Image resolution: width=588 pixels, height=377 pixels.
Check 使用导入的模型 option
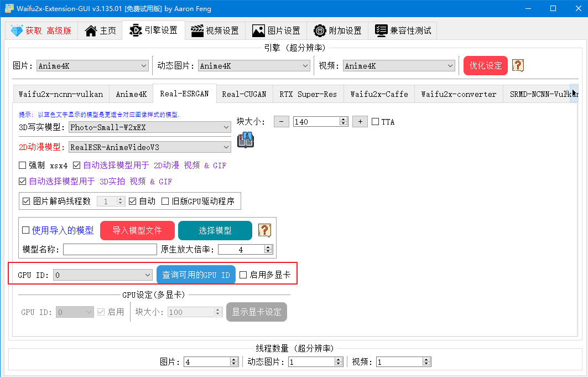click(x=26, y=230)
